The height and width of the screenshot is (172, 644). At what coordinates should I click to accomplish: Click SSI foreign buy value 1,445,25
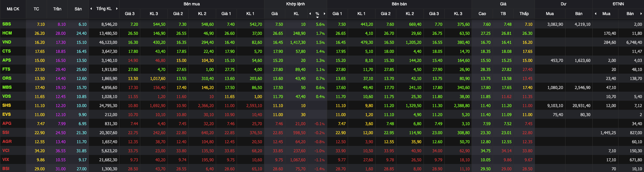(x=608, y=133)
